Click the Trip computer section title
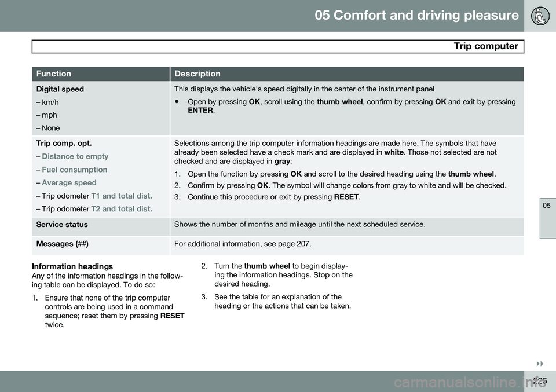 486,46
